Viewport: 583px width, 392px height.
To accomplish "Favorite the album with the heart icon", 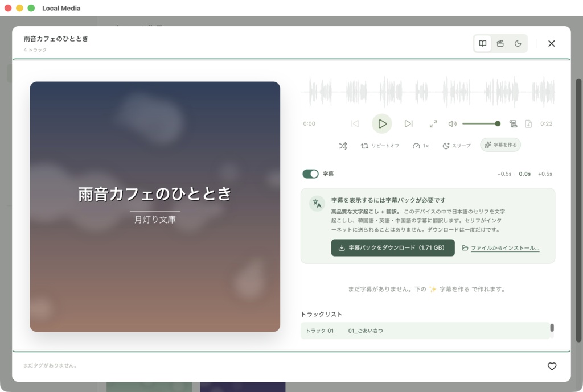I will tap(552, 366).
